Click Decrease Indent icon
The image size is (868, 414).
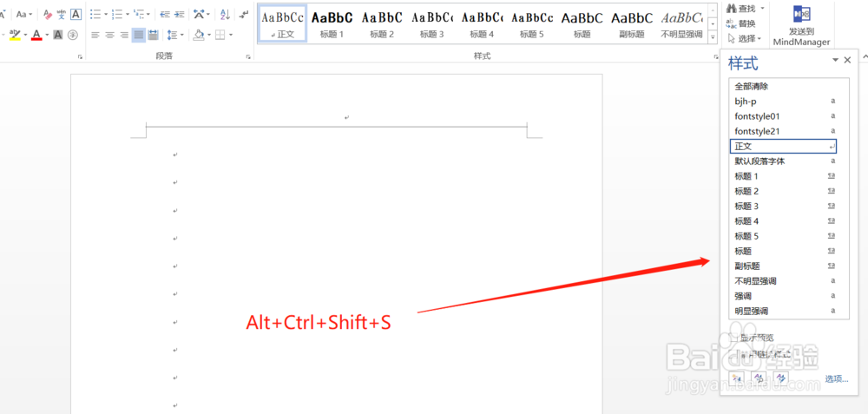(165, 15)
